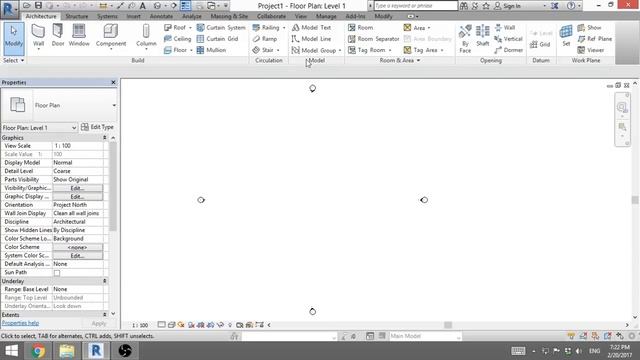Add a Dormer opening

tap(508, 50)
